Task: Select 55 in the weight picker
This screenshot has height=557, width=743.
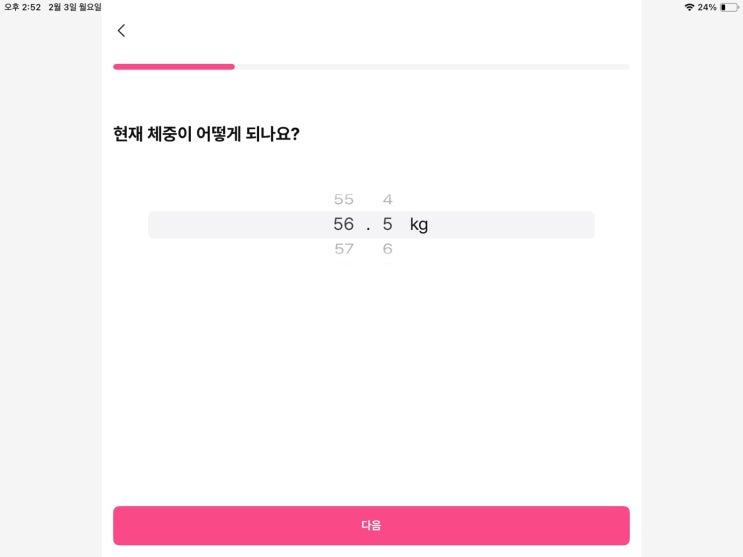Action: pos(344,199)
